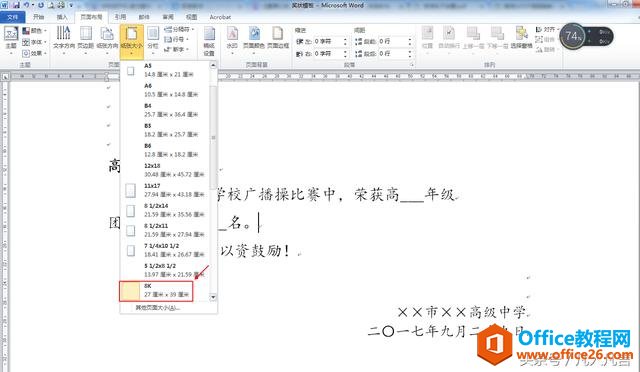
Task: Switch to the Insert (插入) tab
Action: 62,17
